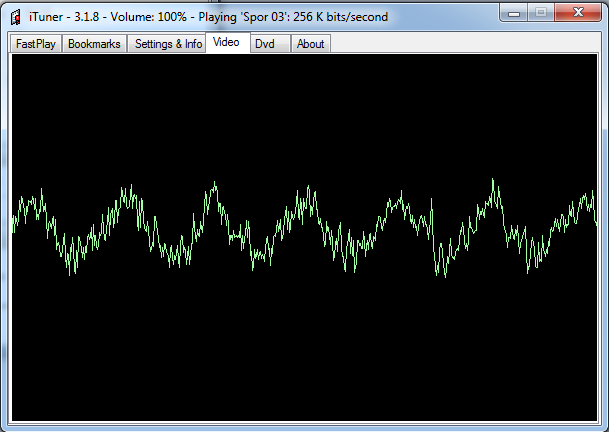The height and width of the screenshot is (432, 609).
Task: Click empty tab strip right of About
Action: coord(460,44)
